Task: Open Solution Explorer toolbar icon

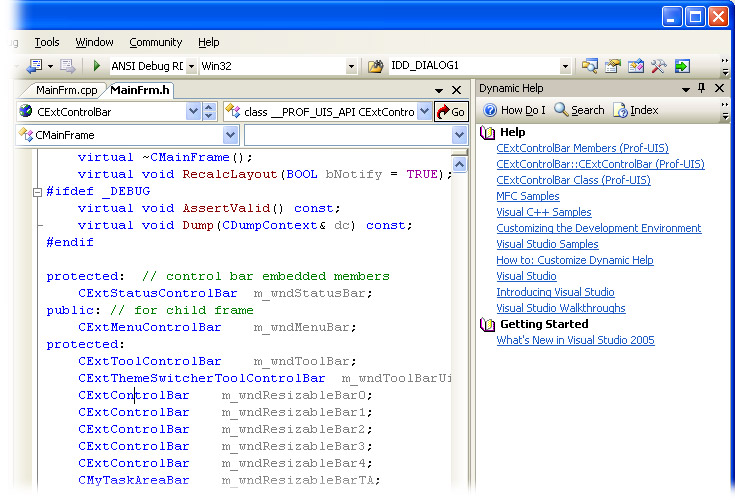Action: 590,66
